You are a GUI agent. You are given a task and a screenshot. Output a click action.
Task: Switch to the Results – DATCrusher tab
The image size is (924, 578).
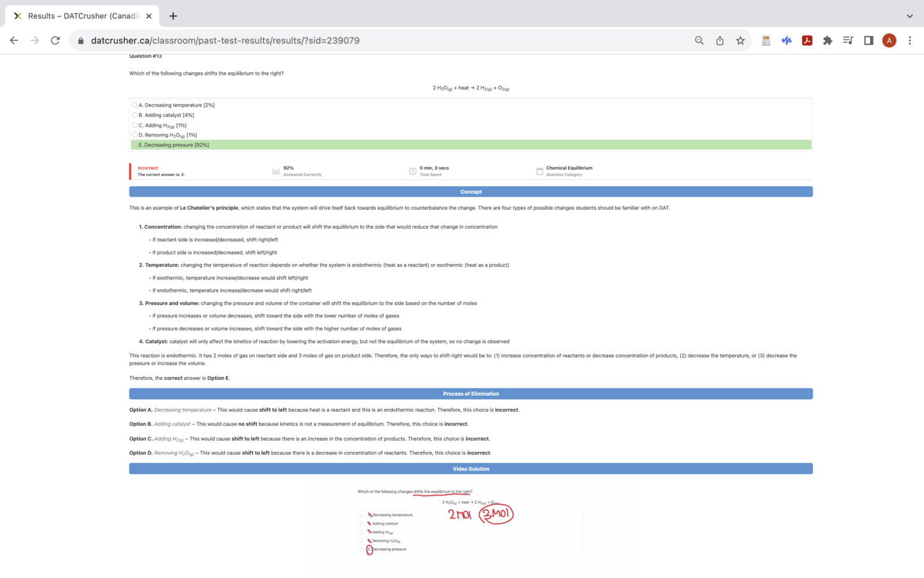click(82, 16)
